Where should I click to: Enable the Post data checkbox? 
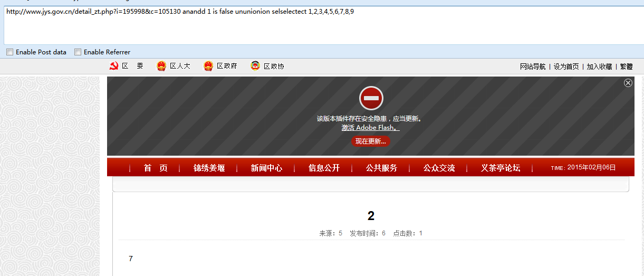9,52
